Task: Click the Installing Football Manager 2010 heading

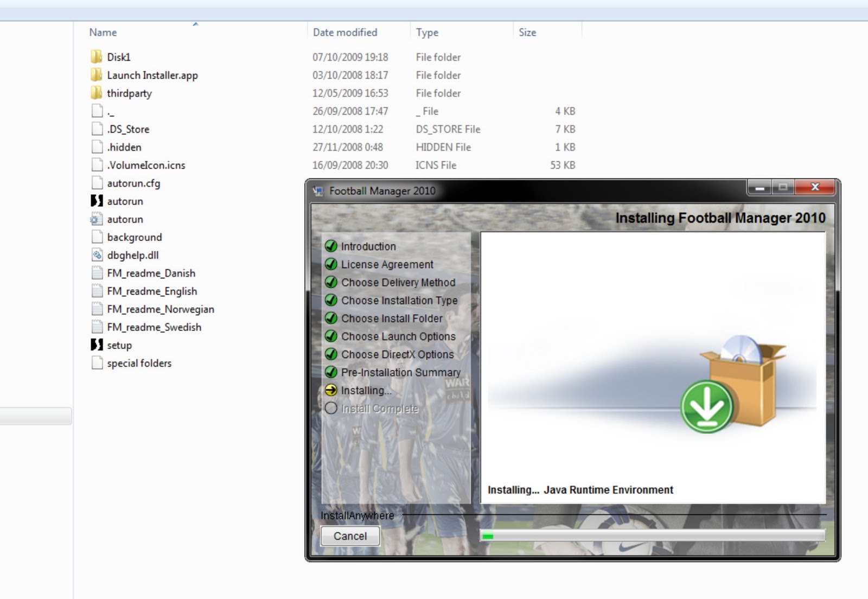Action: [x=720, y=218]
